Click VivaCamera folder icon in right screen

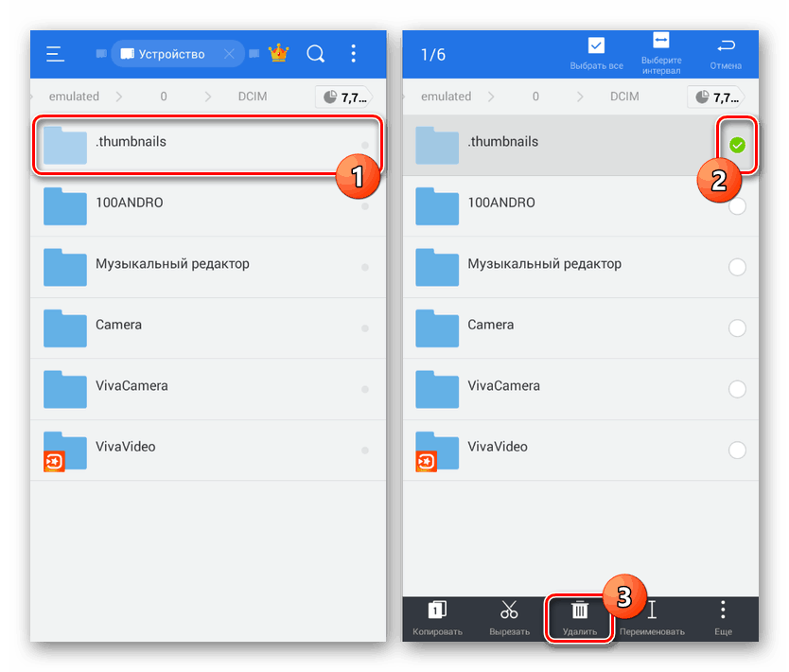(x=437, y=390)
